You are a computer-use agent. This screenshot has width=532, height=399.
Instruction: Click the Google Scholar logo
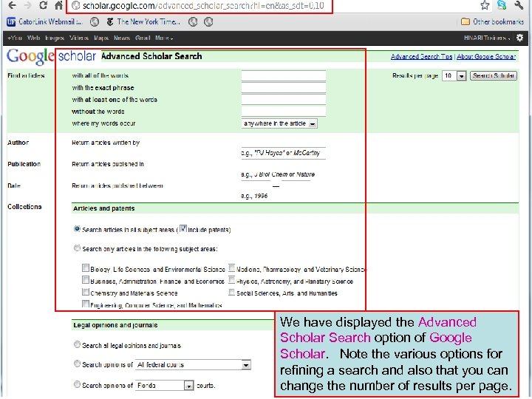point(52,57)
